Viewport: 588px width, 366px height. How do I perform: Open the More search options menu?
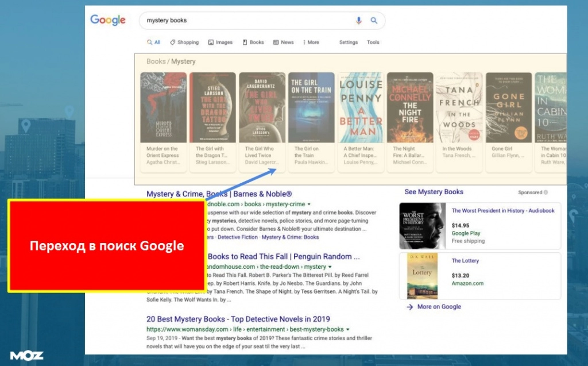311,43
